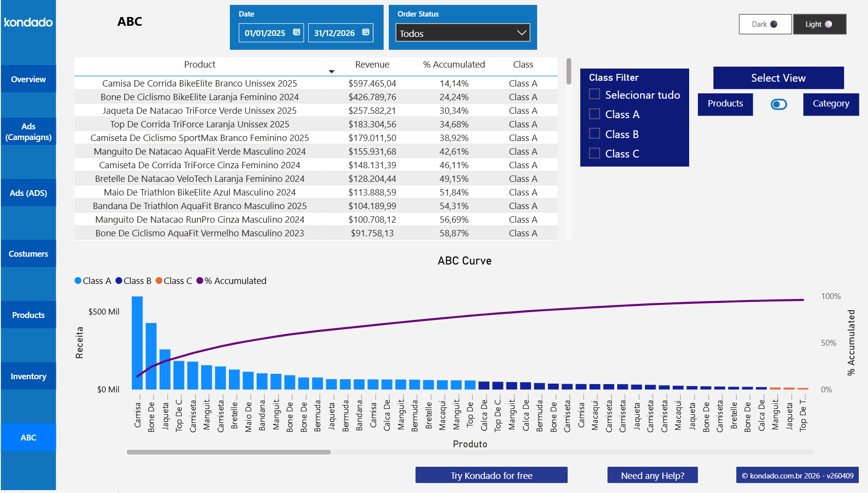Enable the Class A filter checkbox
This screenshot has width=868, height=493.
click(594, 113)
